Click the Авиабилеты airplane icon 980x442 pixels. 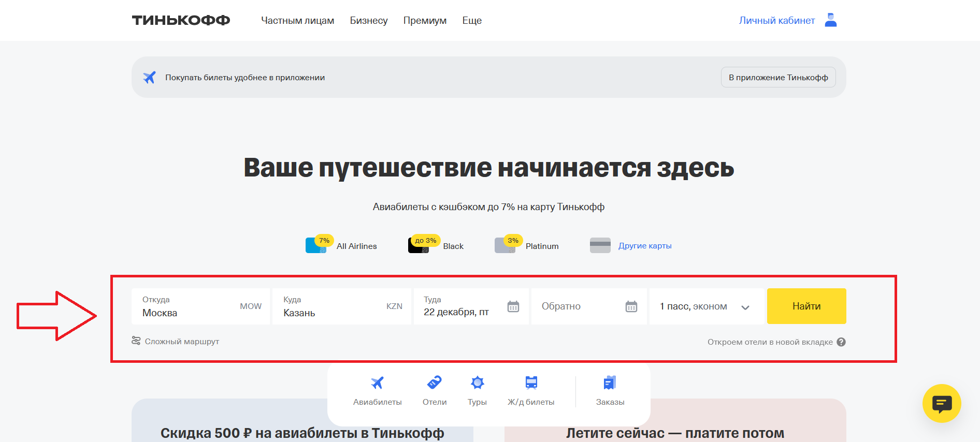click(x=377, y=383)
